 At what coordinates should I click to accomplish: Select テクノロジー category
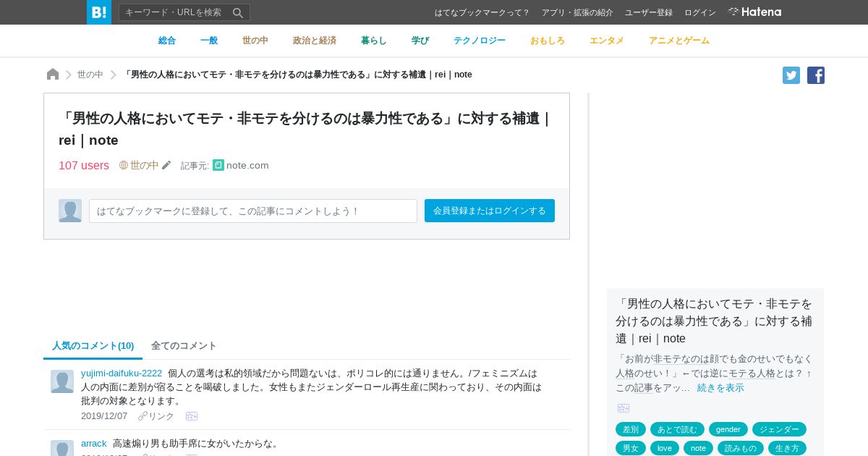click(x=480, y=41)
